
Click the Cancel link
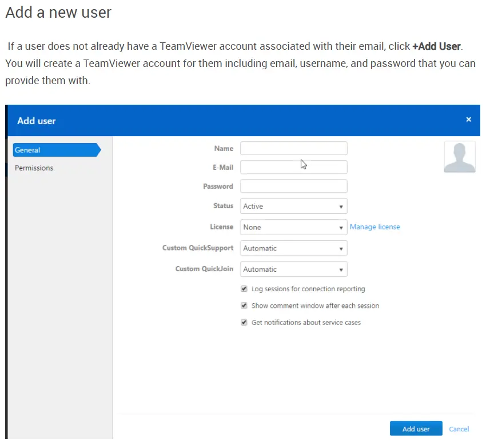[x=459, y=429]
